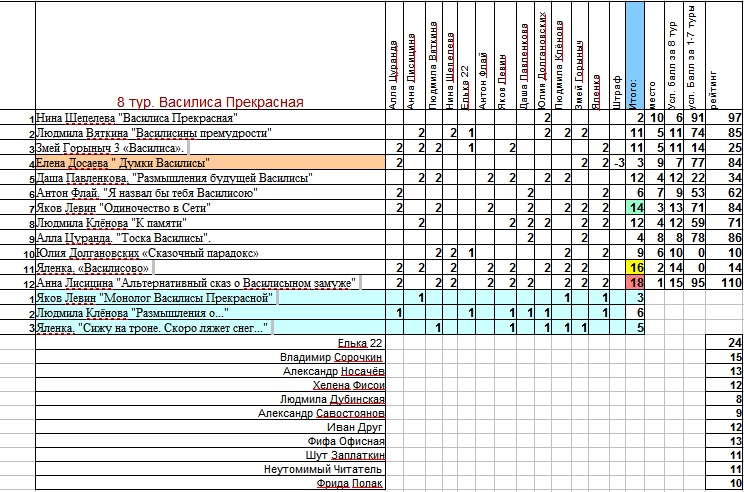Image resolution: width=744 pixels, height=492 pixels.
Task: Click the Яков Левин column header
Action: (x=505, y=56)
